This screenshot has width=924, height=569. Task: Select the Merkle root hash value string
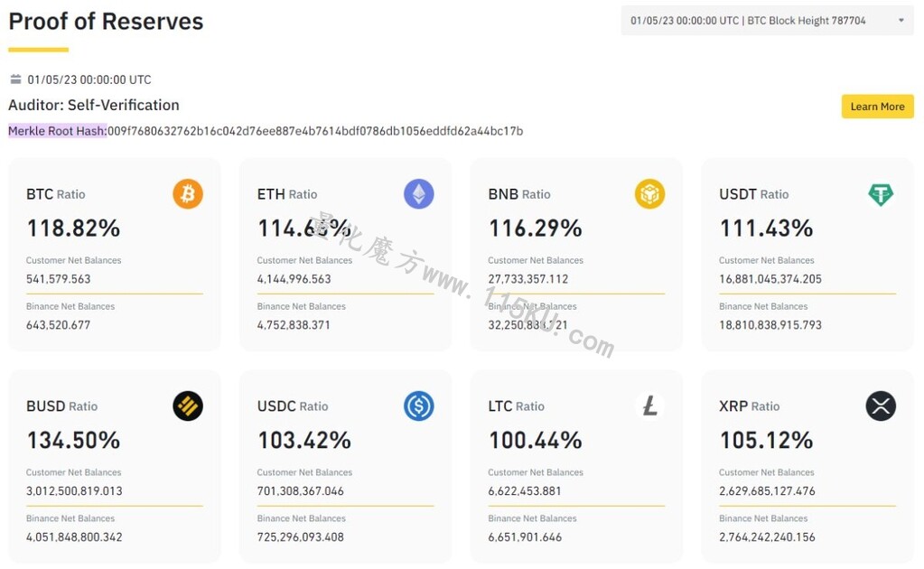(315, 131)
